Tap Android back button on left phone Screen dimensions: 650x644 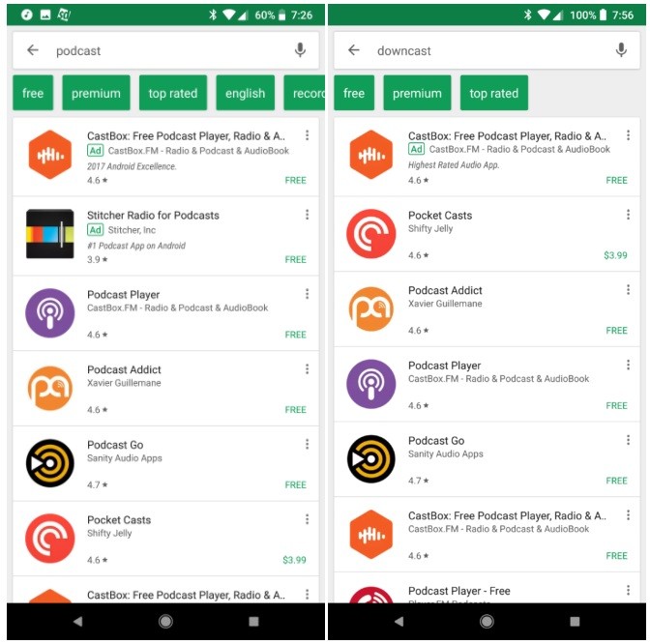[77, 621]
